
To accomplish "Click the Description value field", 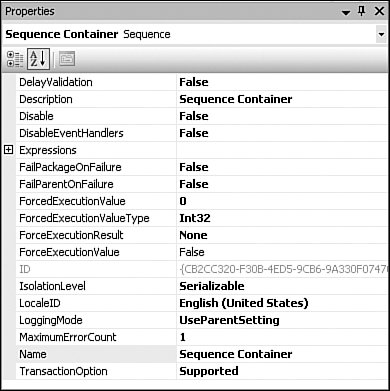I will click(282, 99).
